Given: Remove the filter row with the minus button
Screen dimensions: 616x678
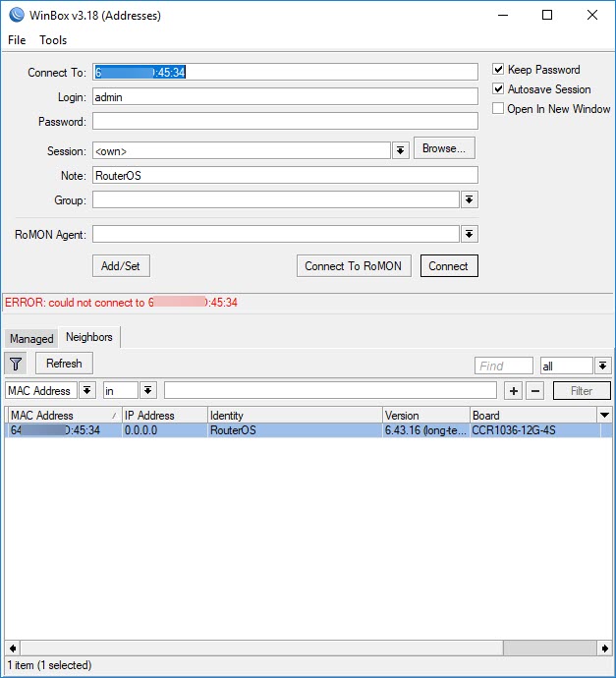Looking at the screenshot, I should coord(535,391).
